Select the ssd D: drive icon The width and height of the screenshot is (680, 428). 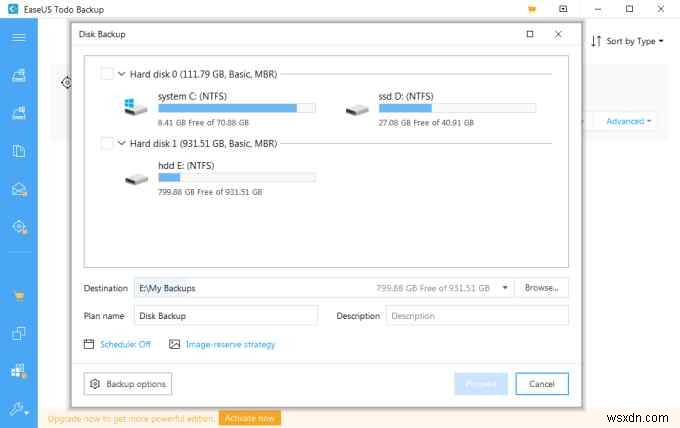(357, 110)
